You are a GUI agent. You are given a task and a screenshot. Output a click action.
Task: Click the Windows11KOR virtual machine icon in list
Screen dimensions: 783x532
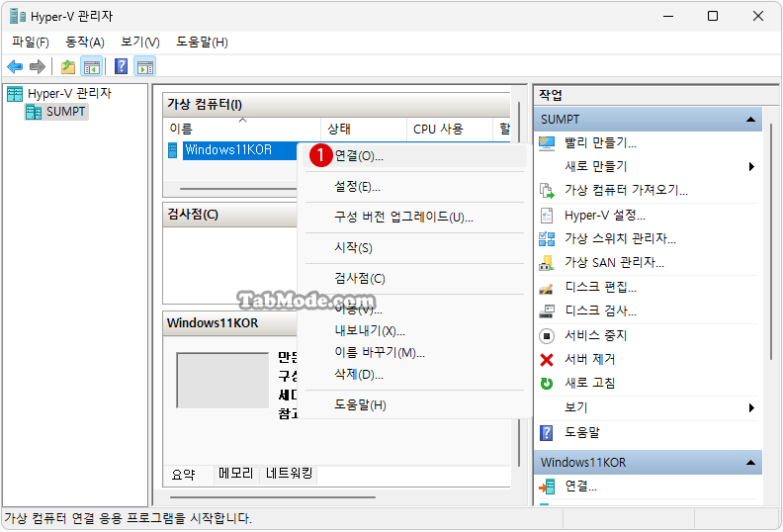[173, 150]
